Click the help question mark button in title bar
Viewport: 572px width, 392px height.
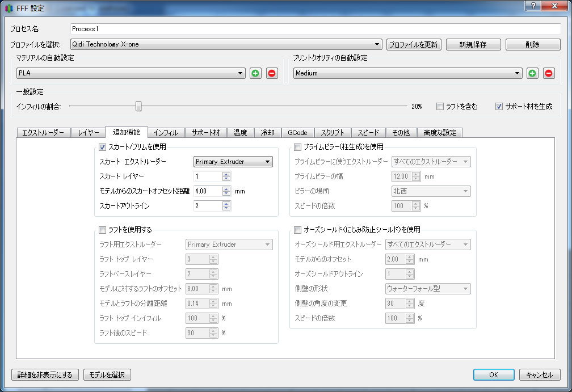533,5
